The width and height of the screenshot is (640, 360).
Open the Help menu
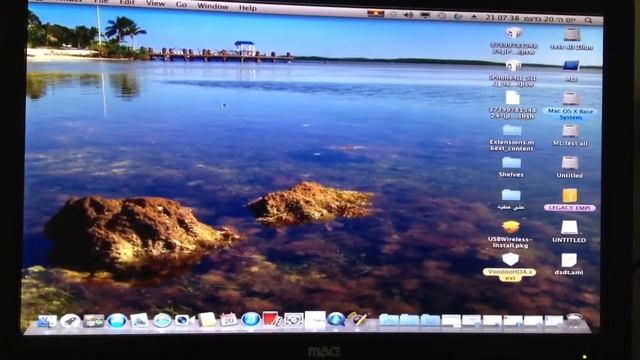coord(247,8)
